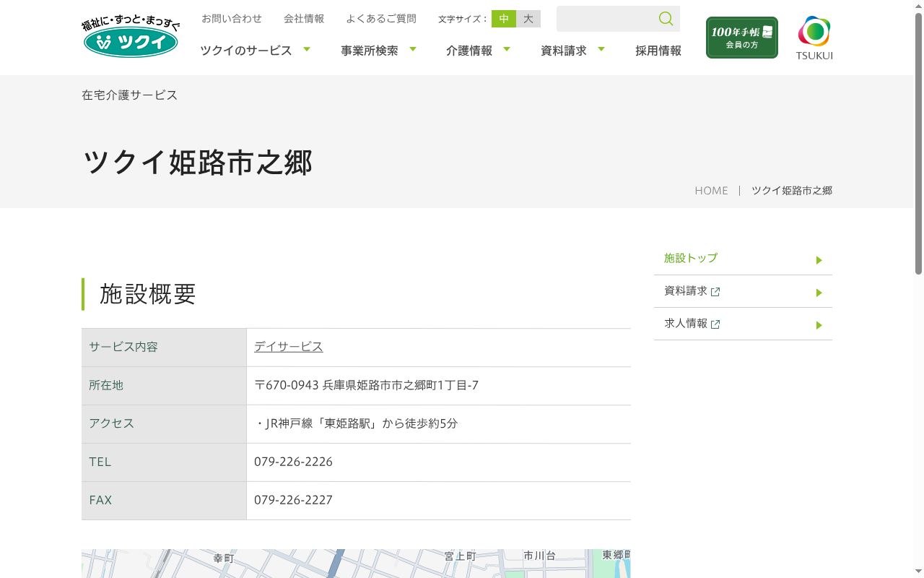
Task: Open the 事業所検索 menu
Action: click(x=370, y=51)
